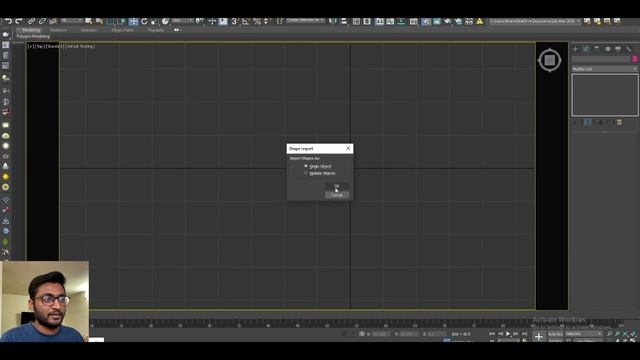
Task: Expand the Polygon Modeling panel label
Action: 33,36
